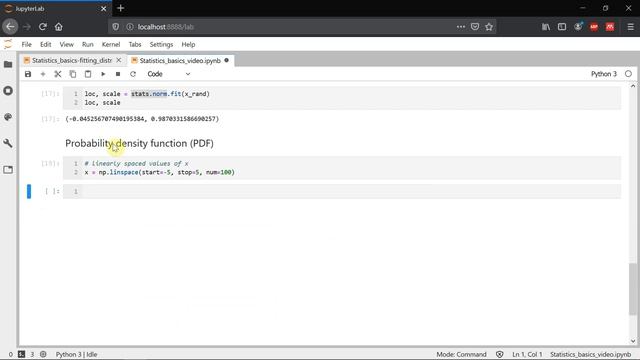Screen dimensions: 640x360
Task: Open the command palette sidebar icon
Action: [x=8, y=117]
